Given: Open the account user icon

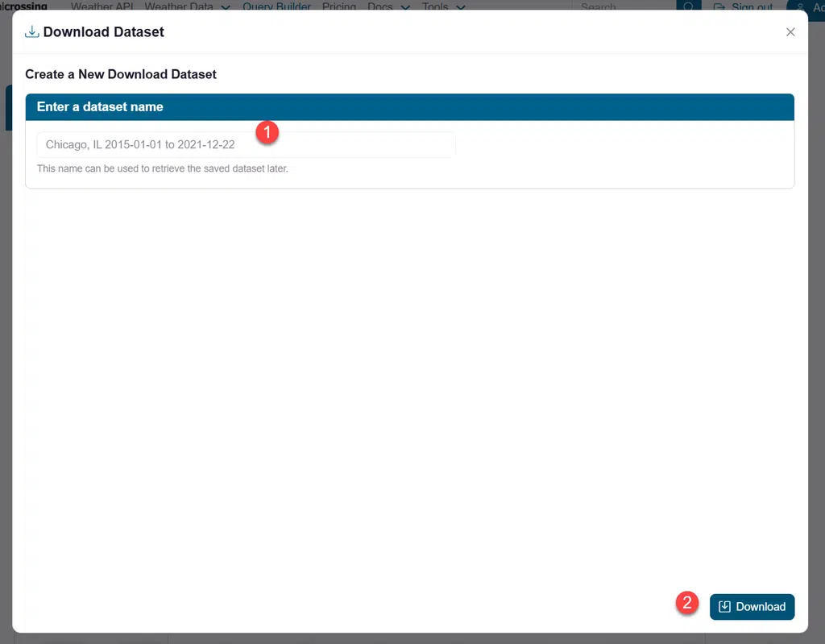Looking at the screenshot, I should (800, 6).
